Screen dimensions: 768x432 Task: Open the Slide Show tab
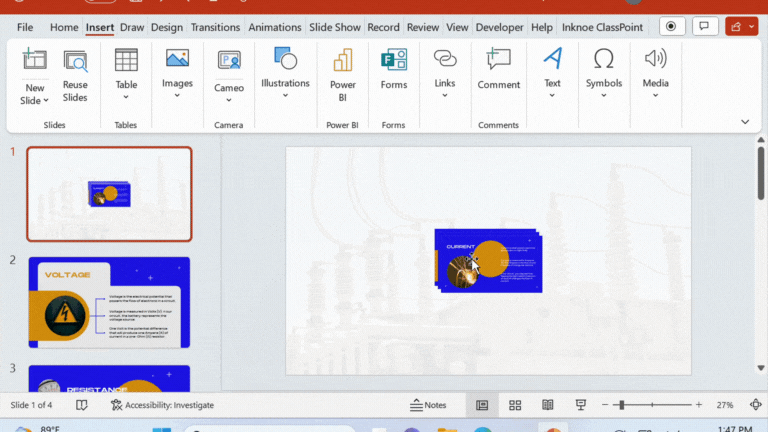335,27
